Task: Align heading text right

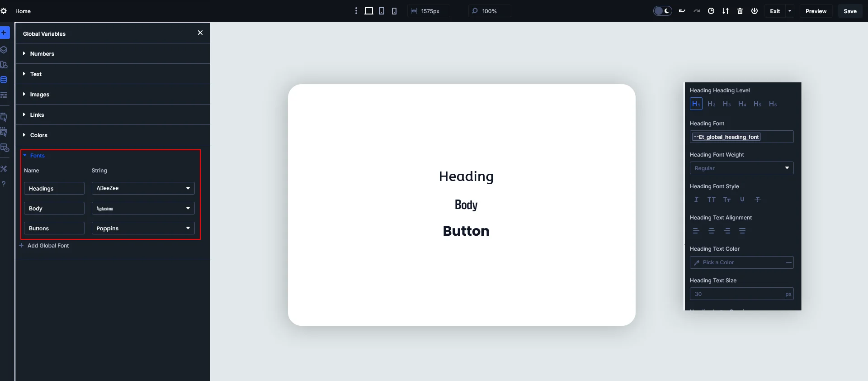Action: (x=727, y=231)
